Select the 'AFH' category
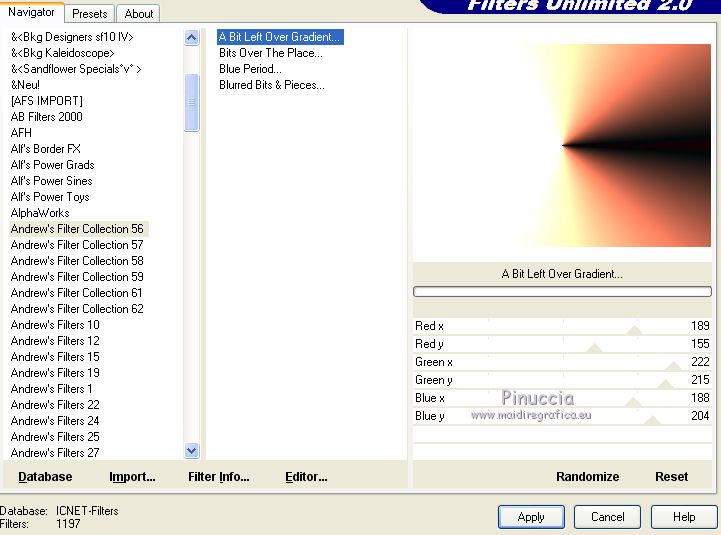721x535 pixels. click(21, 133)
